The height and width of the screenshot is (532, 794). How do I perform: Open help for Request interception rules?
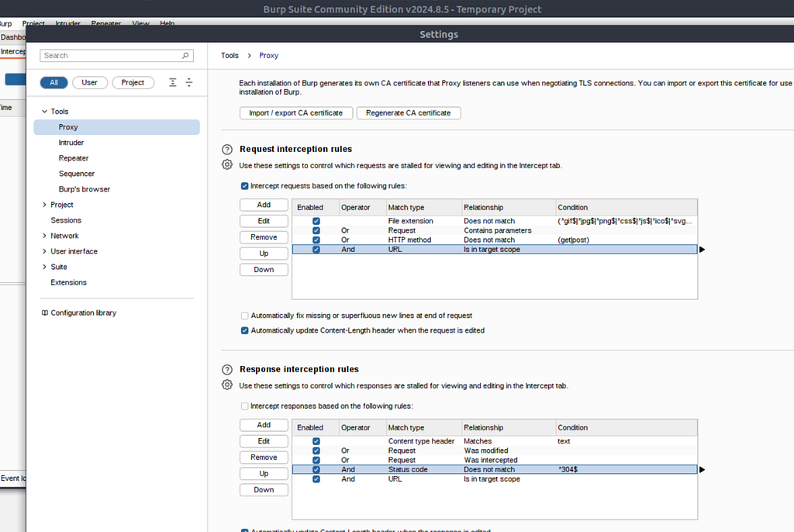pyautogui.click(x=227, y=150)
